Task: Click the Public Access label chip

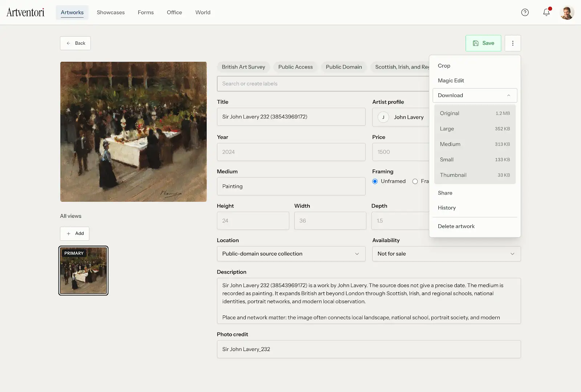Action: click(x=295, y=67)
